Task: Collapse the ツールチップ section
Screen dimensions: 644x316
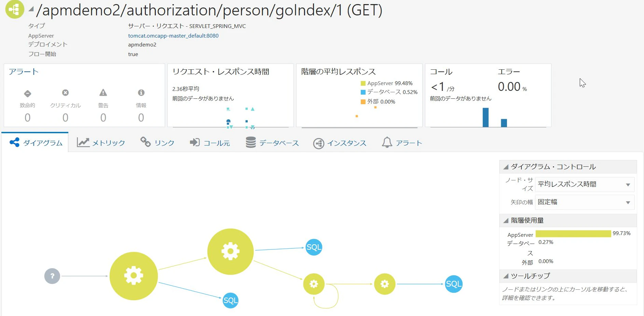Action: point(506,276)
